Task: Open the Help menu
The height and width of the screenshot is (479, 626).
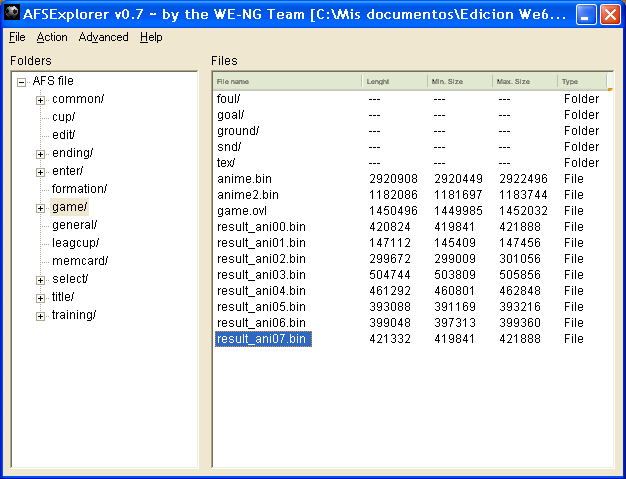Action: pyautogui.click(x=151, y=37)
